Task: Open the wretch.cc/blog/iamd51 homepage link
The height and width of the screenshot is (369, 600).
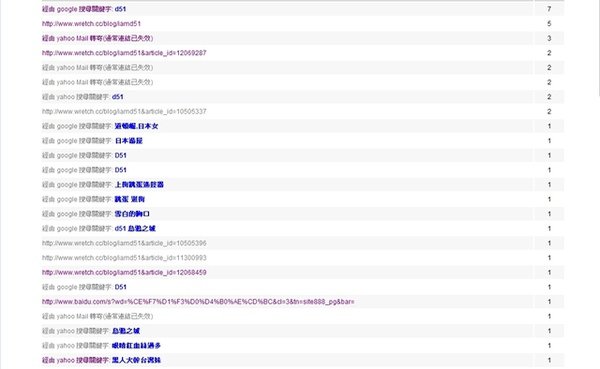Action: click(x=91, y=24)
